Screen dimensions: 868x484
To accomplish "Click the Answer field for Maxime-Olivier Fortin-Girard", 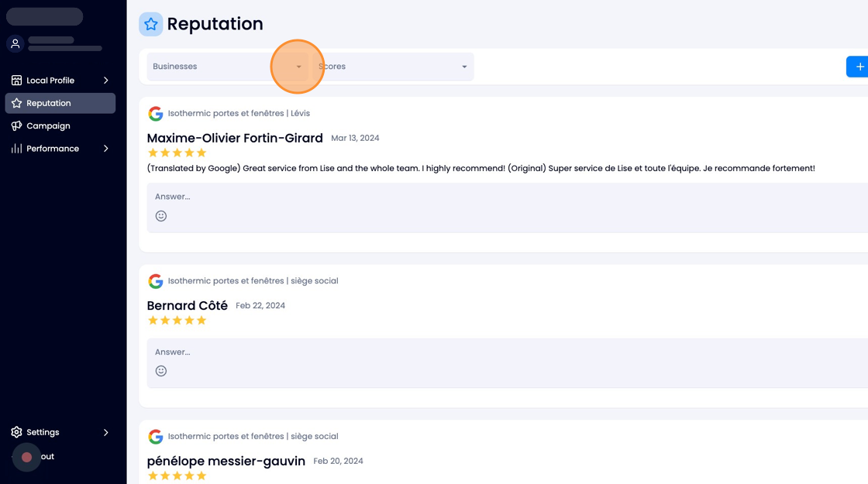I will 507,197.
